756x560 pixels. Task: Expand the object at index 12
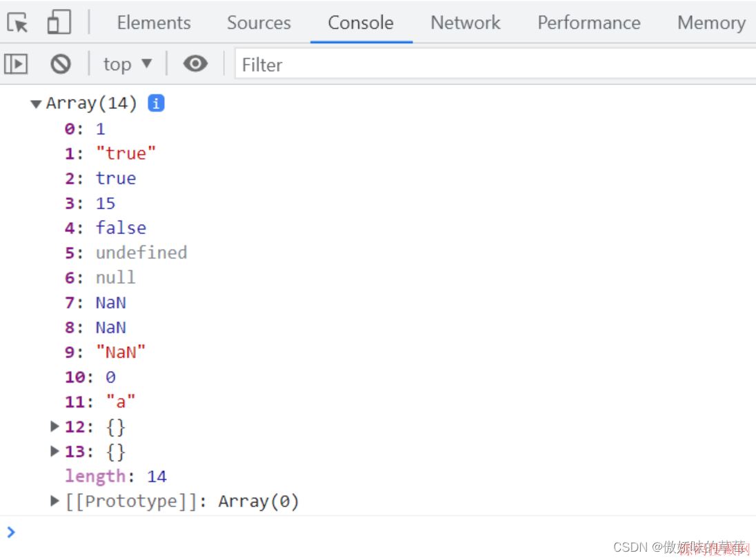[x=55, y=427]
